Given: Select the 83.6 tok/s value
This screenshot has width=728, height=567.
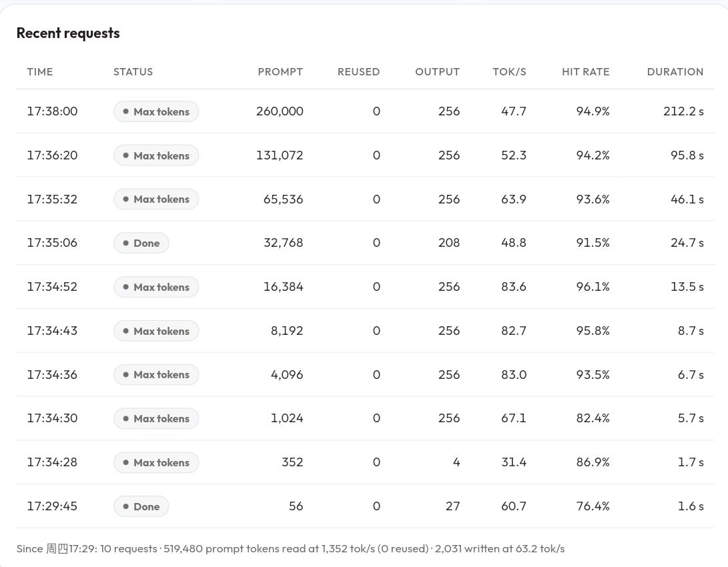Looking at the screenshot, I should pos(514,287).
